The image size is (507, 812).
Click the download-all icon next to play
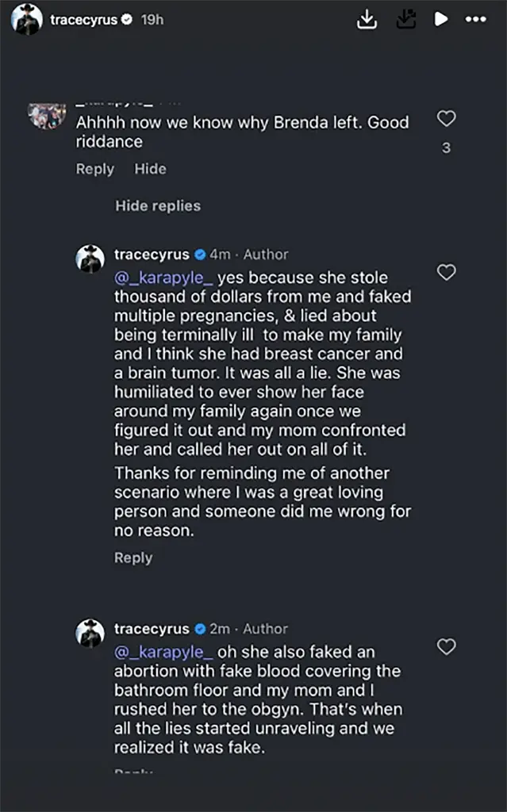[405, 21]
